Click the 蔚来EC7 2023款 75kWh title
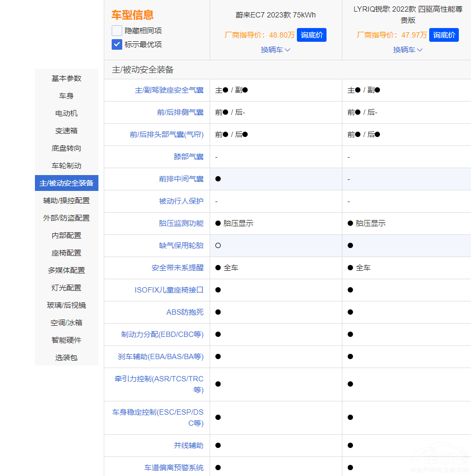Viewport: 471px width, 476px height. [x=275, y=15]
